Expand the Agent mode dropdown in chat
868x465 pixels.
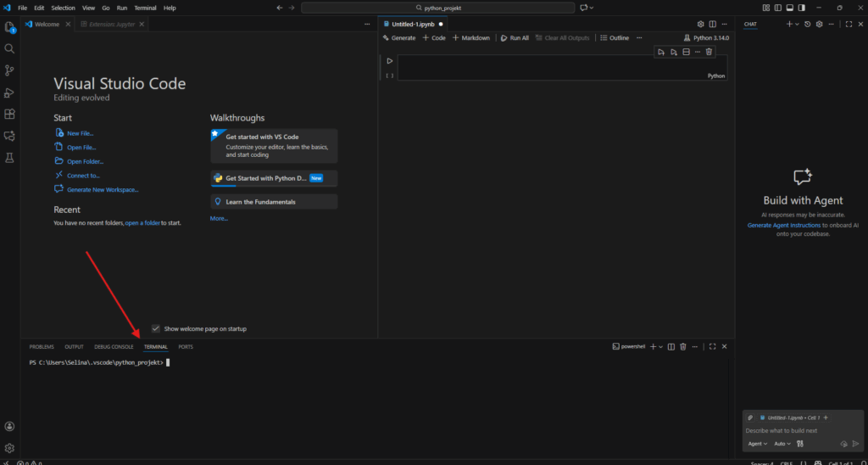click(757, 444)
